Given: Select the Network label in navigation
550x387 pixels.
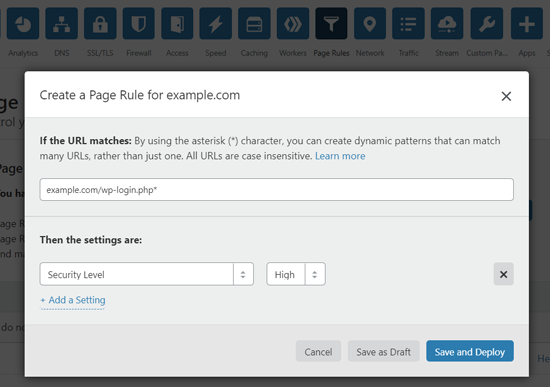Looking at the screenshot, I should 370,53.
